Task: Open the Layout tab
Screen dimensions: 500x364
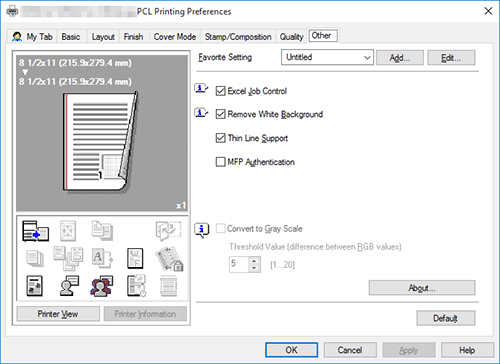Action: click(x=103, y=37)
